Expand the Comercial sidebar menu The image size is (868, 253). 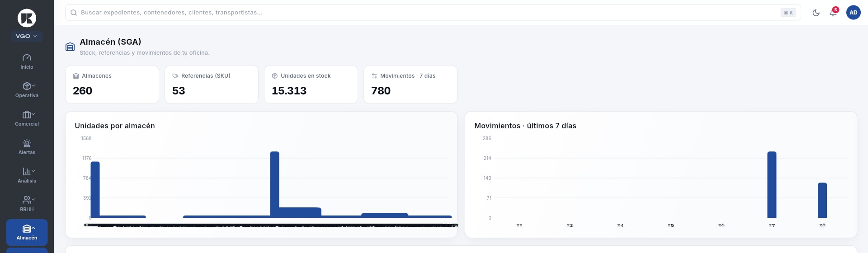tap(27, 119)
